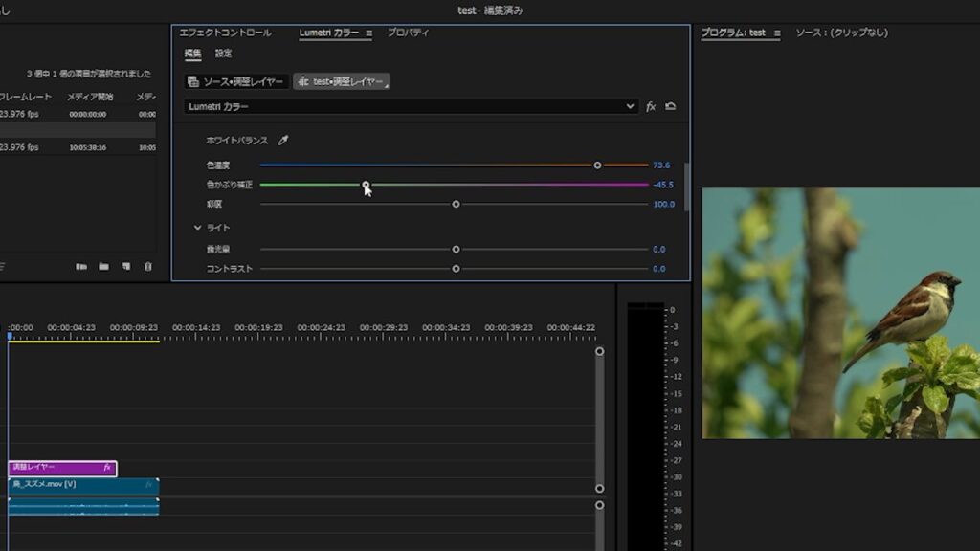The width and height of the screenshot is (980, 551).
Task: Toggle the Lumetri fx bypass icon
Action: pos(651,106)
